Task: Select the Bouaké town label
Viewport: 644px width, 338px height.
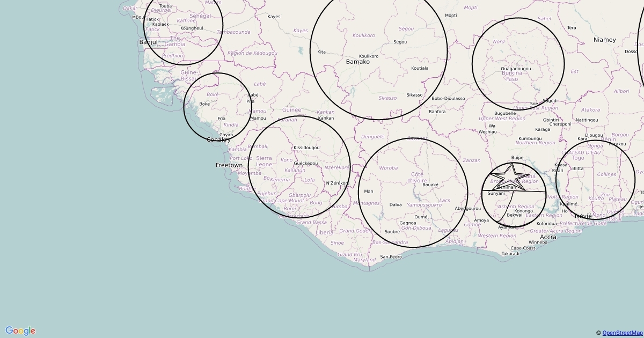Action: pos(430,185)
